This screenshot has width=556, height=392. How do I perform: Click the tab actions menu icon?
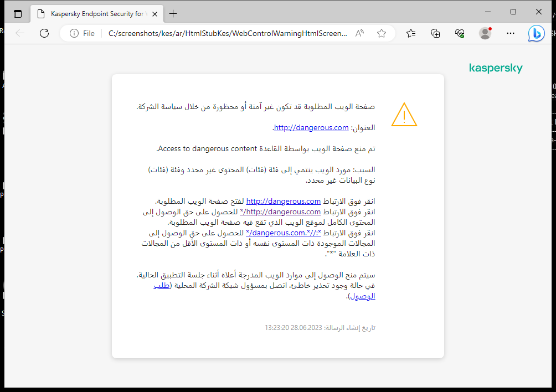(18, 13)
